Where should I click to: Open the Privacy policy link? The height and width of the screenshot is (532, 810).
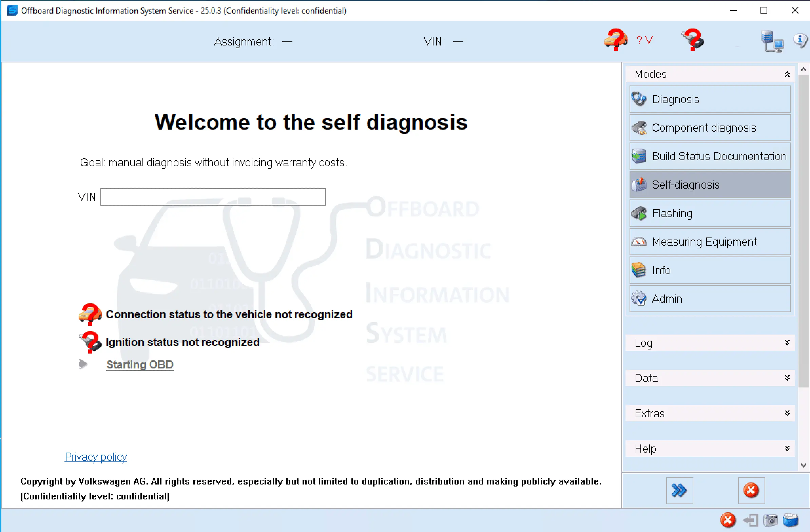click(x=96, y=457)
